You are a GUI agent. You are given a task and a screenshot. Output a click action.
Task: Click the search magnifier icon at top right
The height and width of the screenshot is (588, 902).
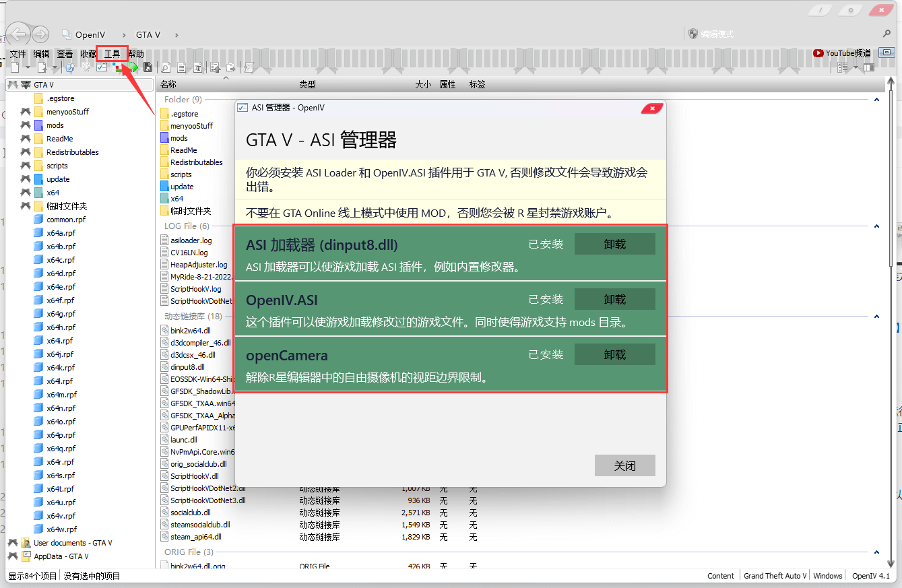(x=887, y=34)
